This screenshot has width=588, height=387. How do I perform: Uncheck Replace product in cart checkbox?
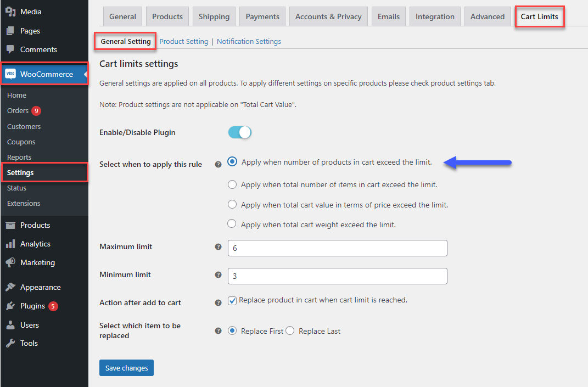[x=232, y=300]
